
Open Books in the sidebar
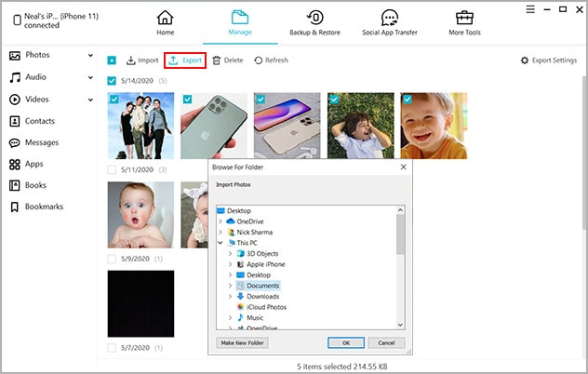[35, 185]
